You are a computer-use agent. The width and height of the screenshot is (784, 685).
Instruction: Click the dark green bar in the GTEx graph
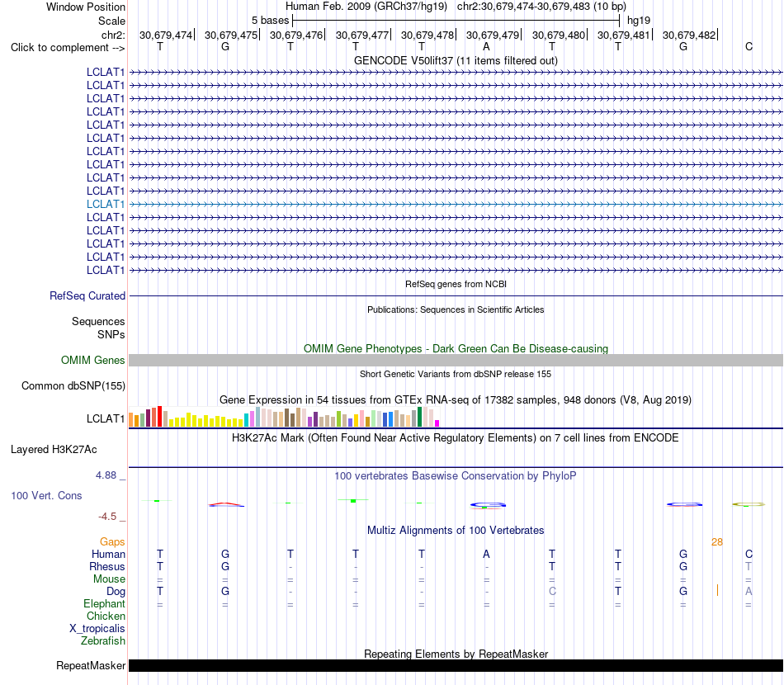tap(419, 417)
